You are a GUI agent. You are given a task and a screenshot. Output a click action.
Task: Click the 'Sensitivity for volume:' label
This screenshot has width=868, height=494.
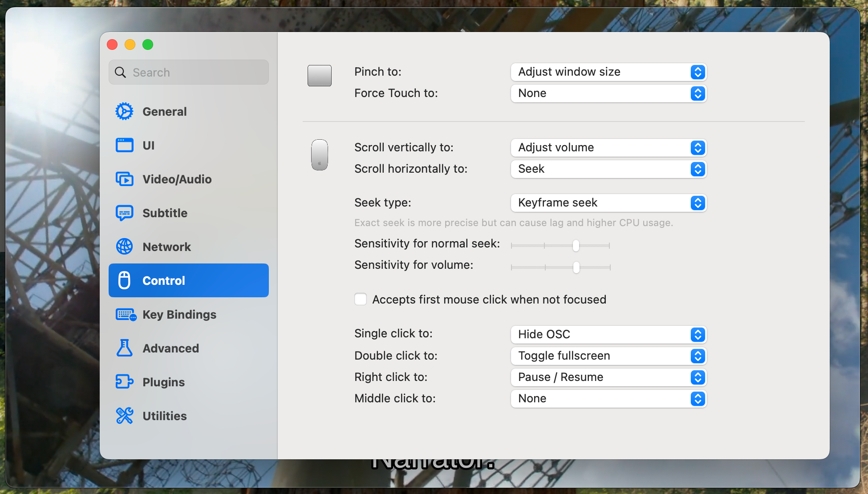(414, 265)
